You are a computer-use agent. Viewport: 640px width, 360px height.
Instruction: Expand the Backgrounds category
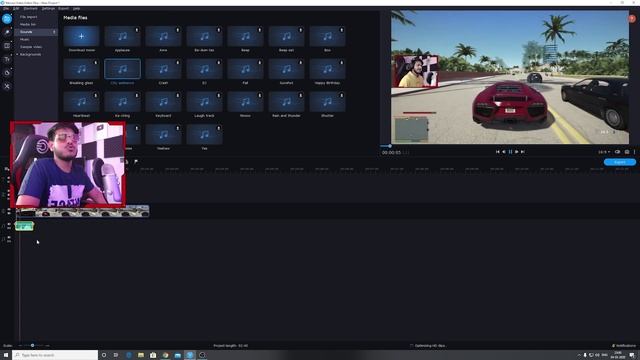(18, 54)
